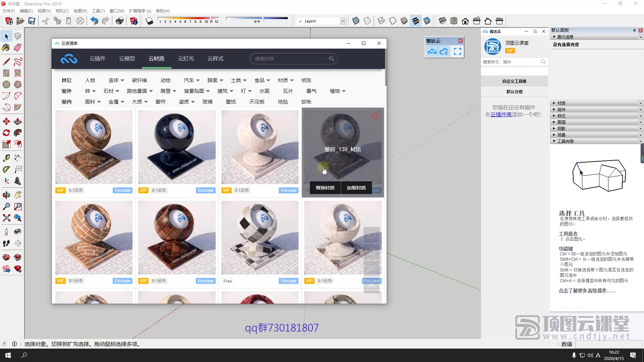Click the Save disk icon
Viewport: 644px width, 362px height.
pyautogui.click(x=32, y=21)
